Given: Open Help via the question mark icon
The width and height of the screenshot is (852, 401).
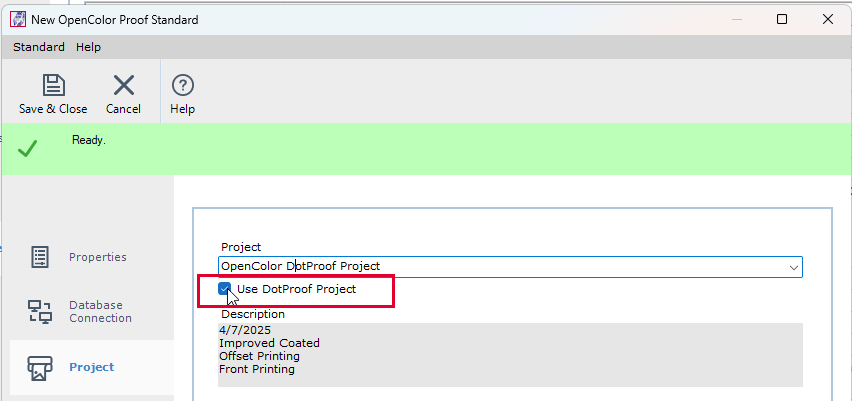Looking at the screenshot, I should pyautogui.click(x=183, y=85).
